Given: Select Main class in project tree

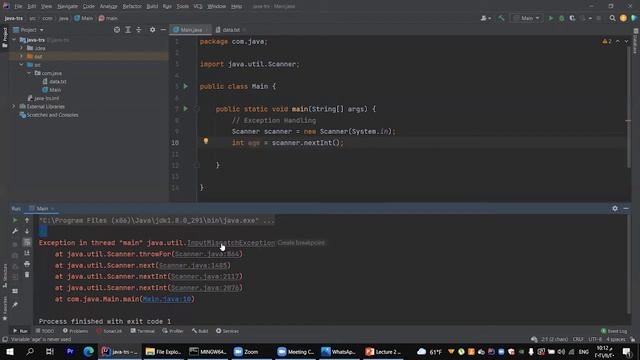Looking at the screenshot, I should pyautogui.click(x=51, y=90).
